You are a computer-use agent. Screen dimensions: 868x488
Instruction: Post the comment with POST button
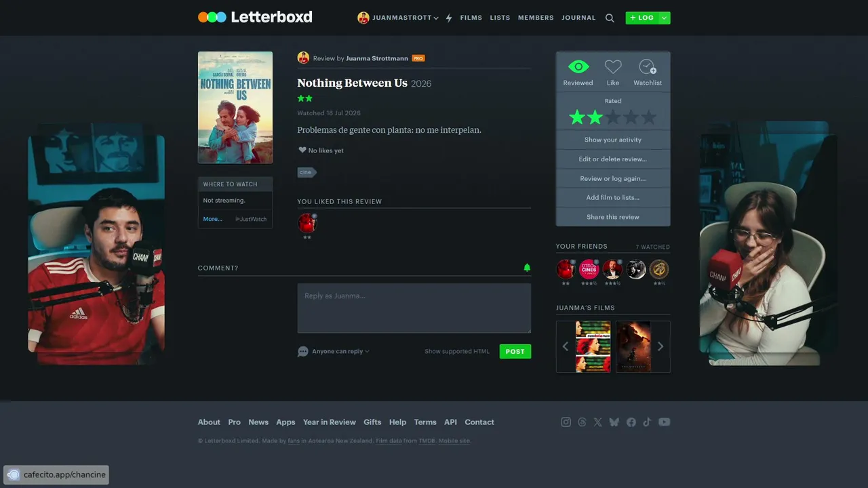point(515,351)
